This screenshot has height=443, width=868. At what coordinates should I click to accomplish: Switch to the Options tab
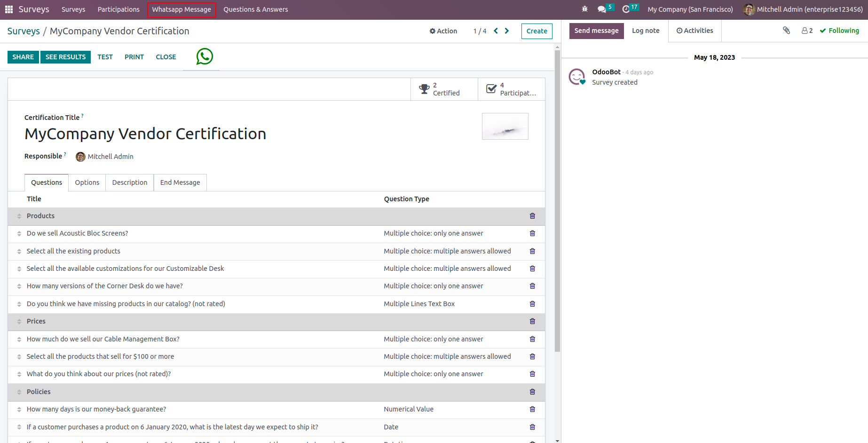87,182
